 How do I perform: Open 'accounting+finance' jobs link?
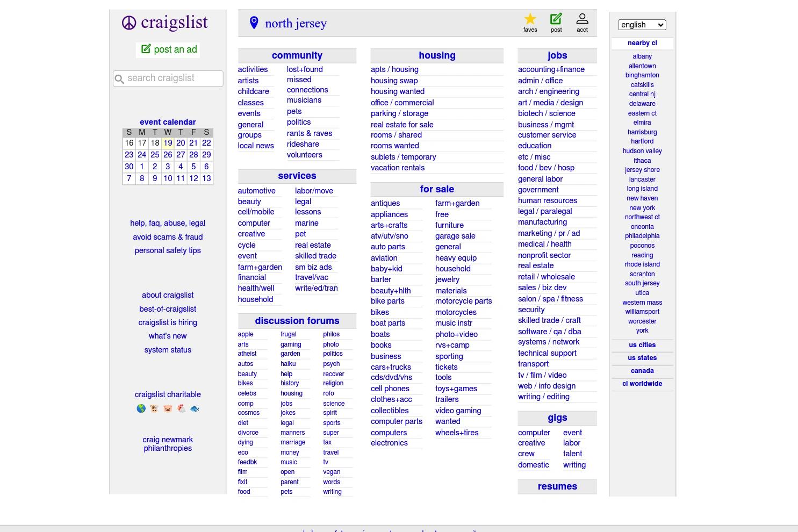551,69
